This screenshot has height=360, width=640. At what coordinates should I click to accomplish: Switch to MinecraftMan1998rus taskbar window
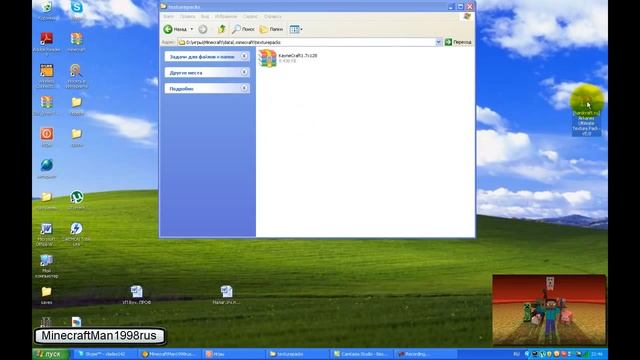click(x=170, y=354)
